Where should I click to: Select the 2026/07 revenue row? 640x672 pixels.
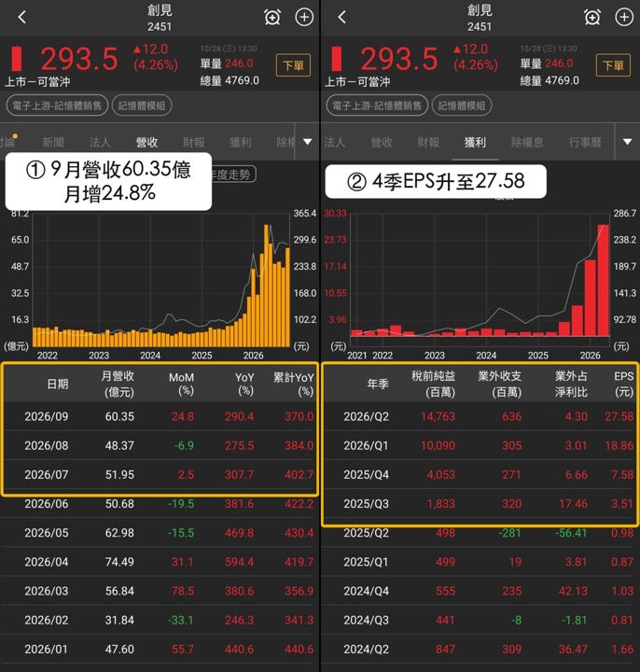point(160,474)
